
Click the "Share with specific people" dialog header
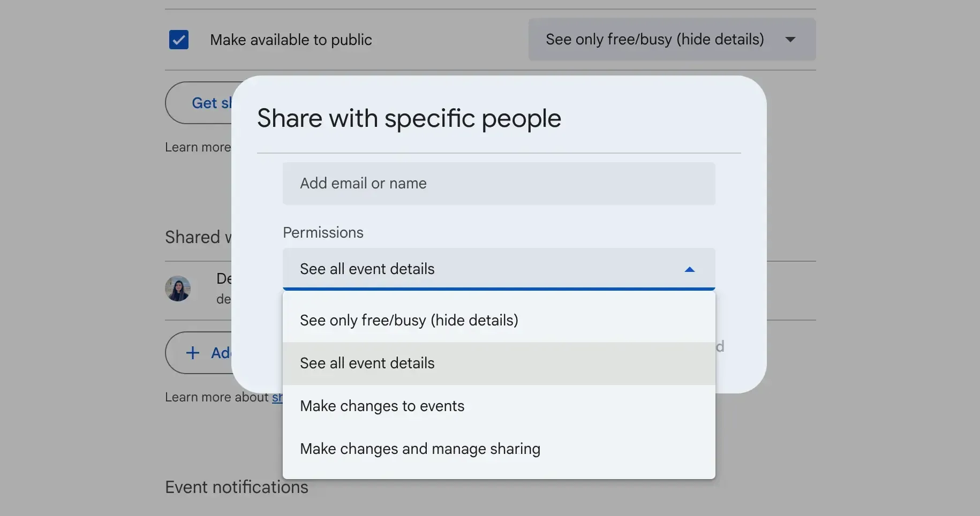(409, 118)
